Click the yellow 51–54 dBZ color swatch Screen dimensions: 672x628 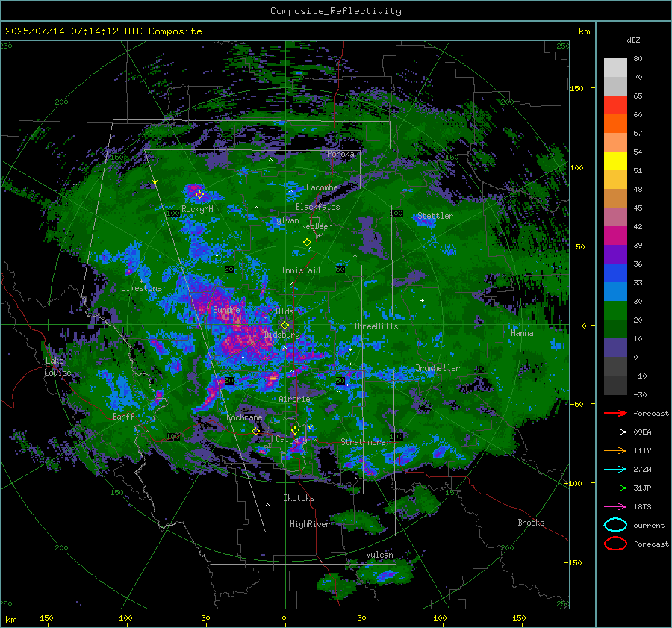[x=615, y=161]
